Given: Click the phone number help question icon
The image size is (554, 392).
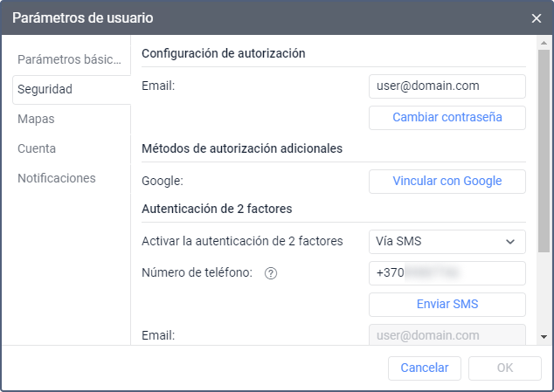Looking at the screenshot, I should (x=271, y=273).
